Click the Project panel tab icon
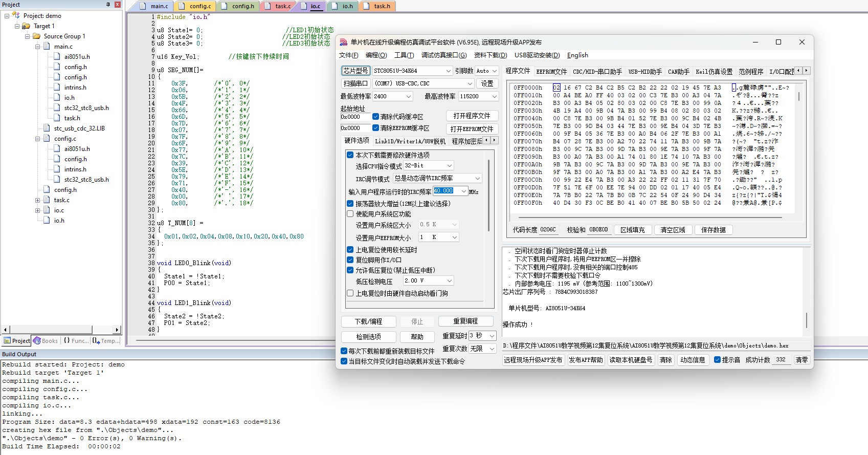The height and width of the screenshot is (455, 868). tap(7, 340)
